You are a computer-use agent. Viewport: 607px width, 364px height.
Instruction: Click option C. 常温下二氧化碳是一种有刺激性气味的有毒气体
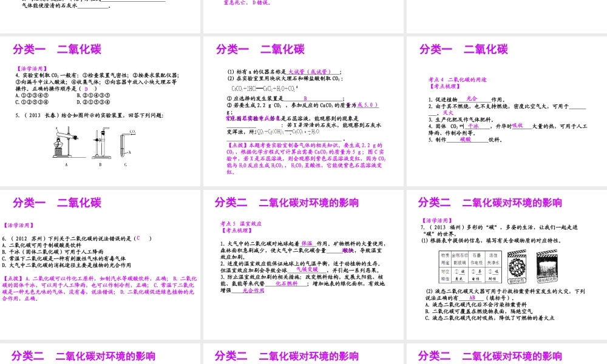[64, 258]
